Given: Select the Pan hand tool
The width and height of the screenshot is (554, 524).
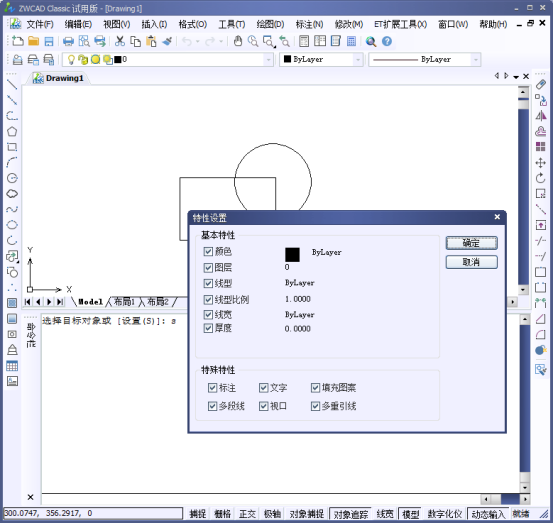Looking at the screenshot, I should pos(238,41).
